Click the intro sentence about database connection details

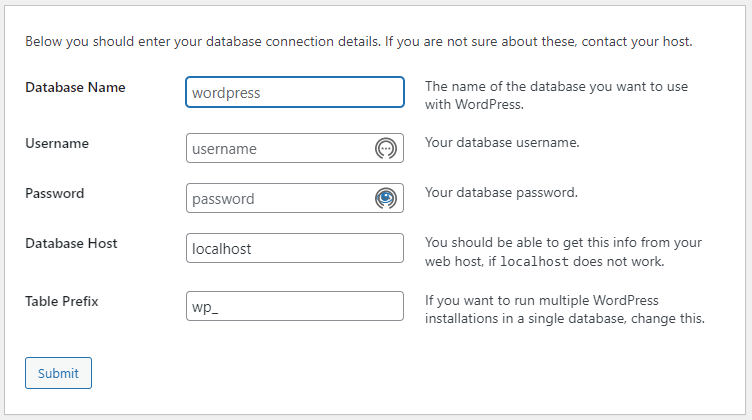[x=359, y=42]
